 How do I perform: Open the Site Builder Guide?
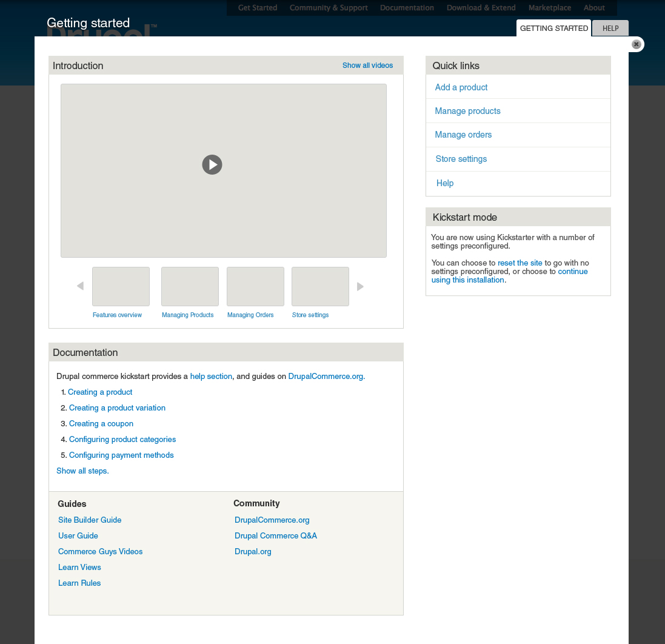[x=90, y=520]
